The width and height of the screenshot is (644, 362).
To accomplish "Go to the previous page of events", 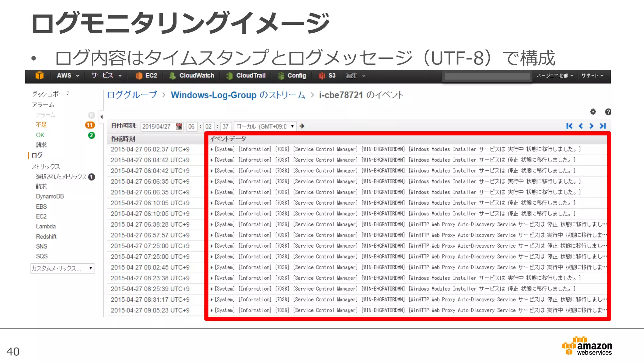I will (x=581, y=126).
